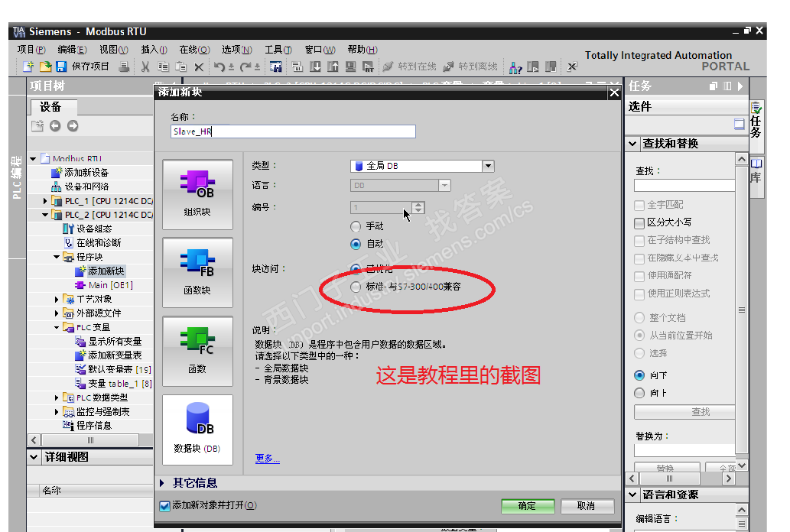This screenshot has width=790, height=532.
Task: Click the upload from device icon
Action: 333,66
